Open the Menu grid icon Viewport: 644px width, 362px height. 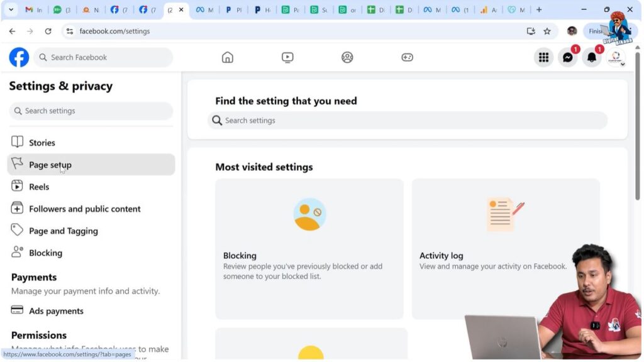click(543, 57)
